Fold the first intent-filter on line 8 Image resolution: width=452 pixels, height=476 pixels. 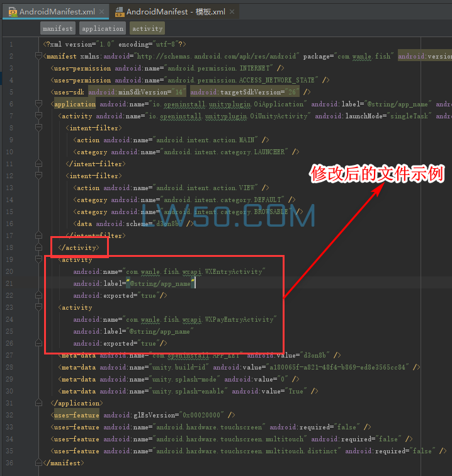38,128
